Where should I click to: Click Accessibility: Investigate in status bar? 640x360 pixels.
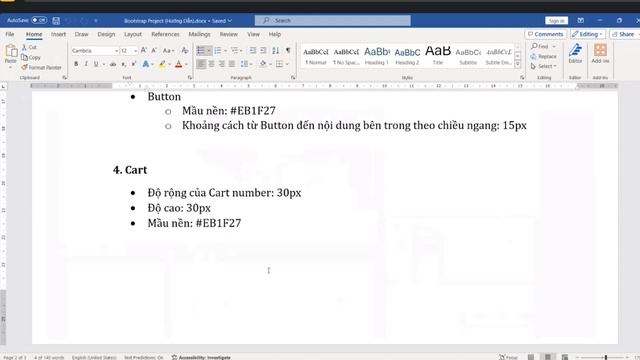click(x=201, y=358)
